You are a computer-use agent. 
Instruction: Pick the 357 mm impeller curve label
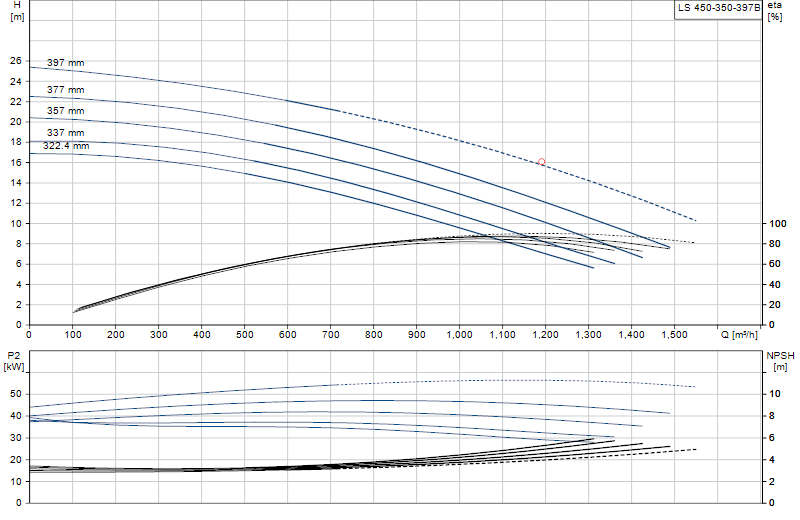tap(65, 111)
